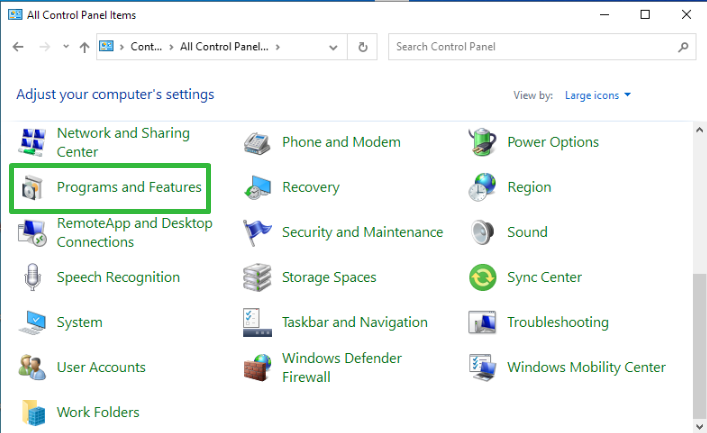Select the All Control Panel... breadcrumb segment
This screenshot has height=433, width=707.
click(x=224, y=46)
